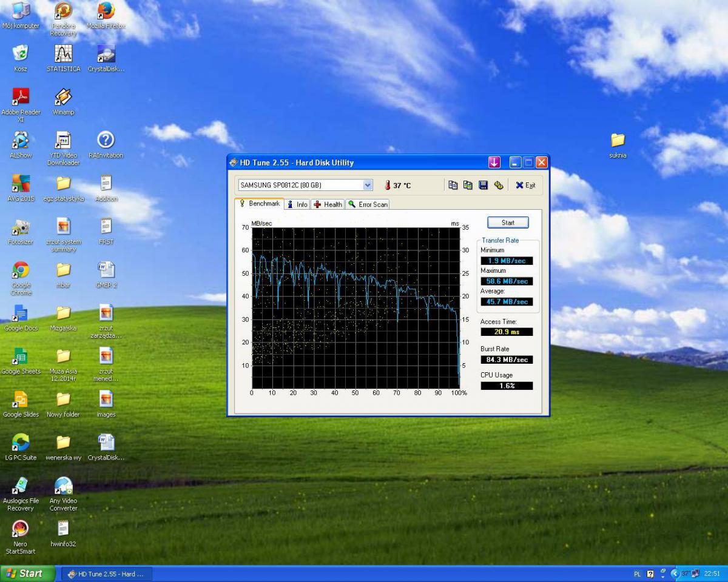Viewport: 728px width, 582px height.
Task: Select the mbar folder
Action: 63,274
